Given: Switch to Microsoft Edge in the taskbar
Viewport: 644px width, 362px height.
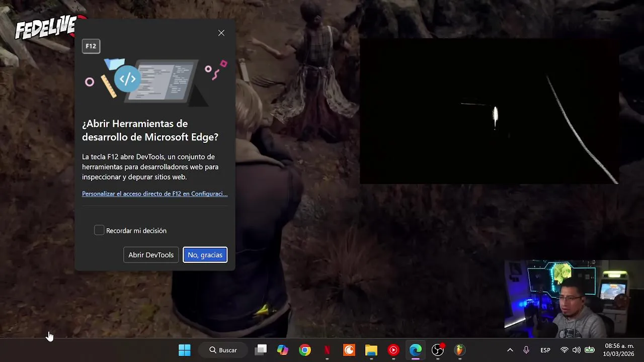Looking at the screenshot, I should click(416, 350).
